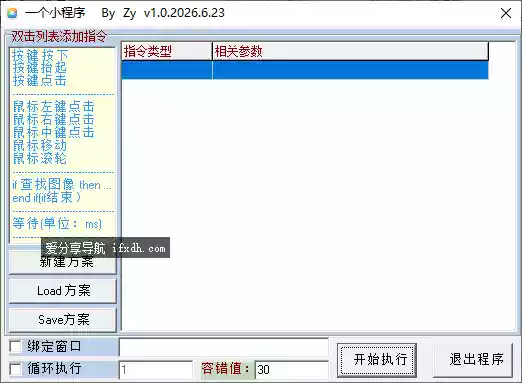Select the highlighted blue table row

click(x=305, y=70)
